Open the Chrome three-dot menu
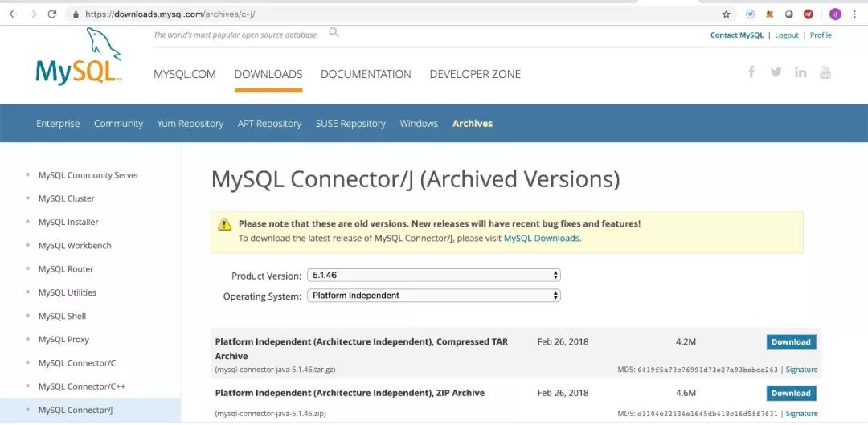The height and width of the screenshot is (425, 868). tap(854, 14)
